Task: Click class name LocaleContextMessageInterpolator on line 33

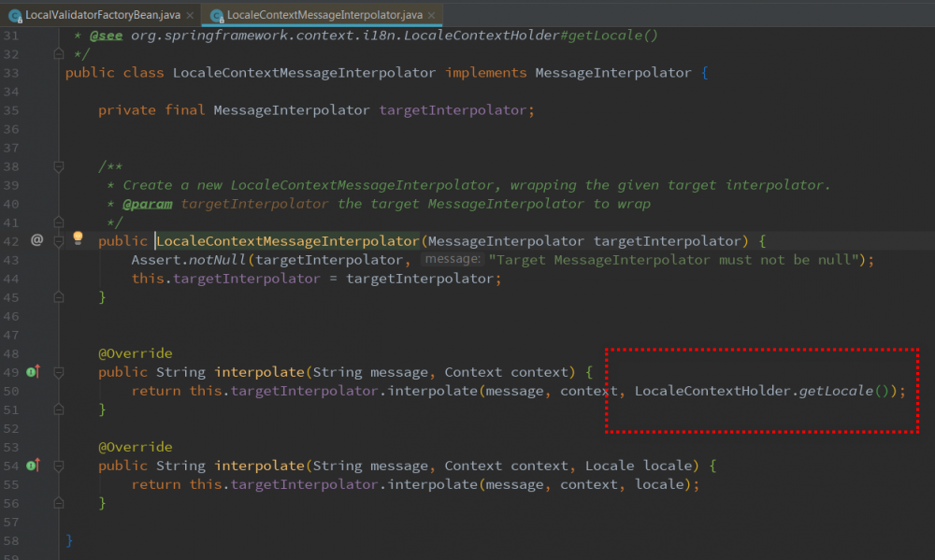Action: click(x=304, y=73)
